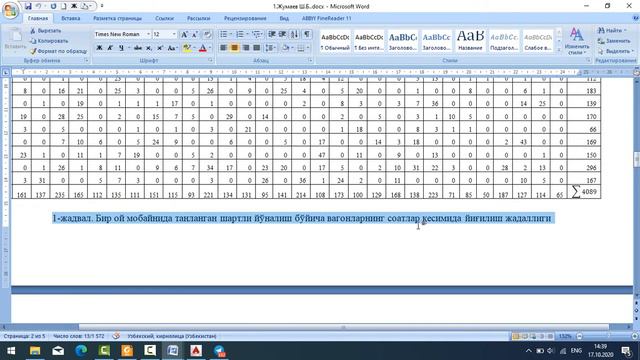Viewport: 640px width, 360px height.
Task: Expand the styles gallery list
Action: click(x=559, y=49)
